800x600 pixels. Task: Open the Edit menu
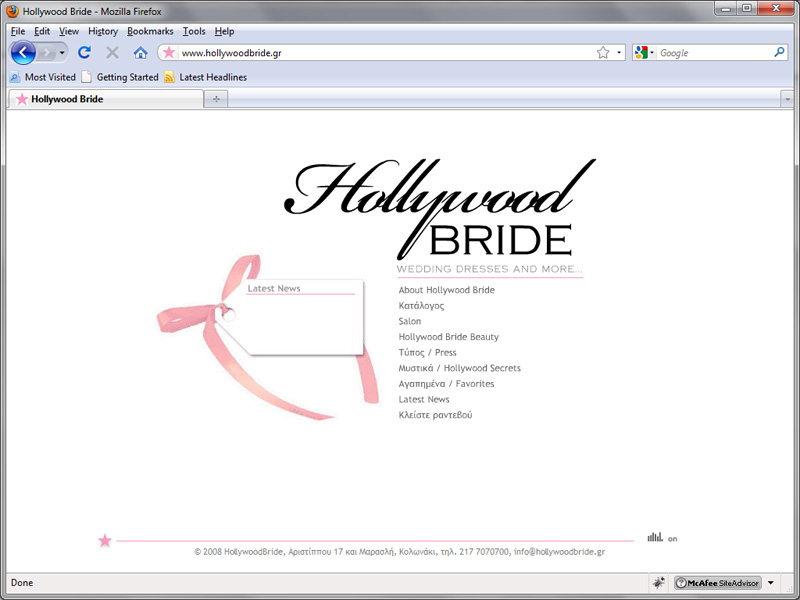(x=42, y=31)
